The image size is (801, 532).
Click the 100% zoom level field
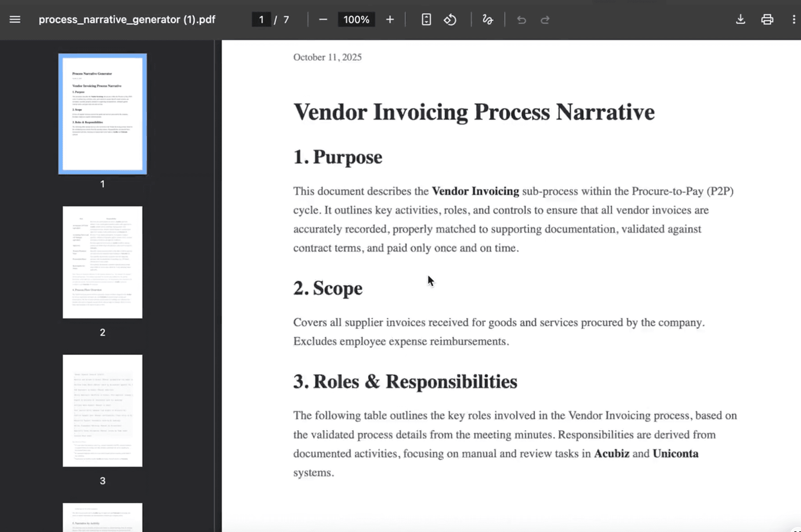356,20
